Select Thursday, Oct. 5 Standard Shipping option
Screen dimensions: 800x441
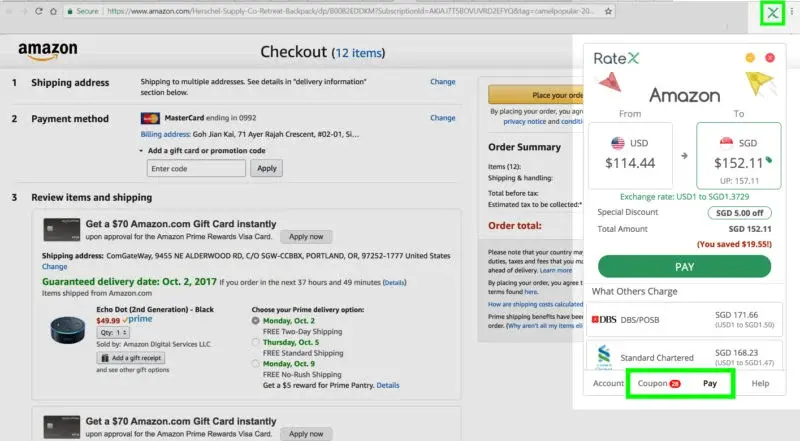tap(256, 340)
